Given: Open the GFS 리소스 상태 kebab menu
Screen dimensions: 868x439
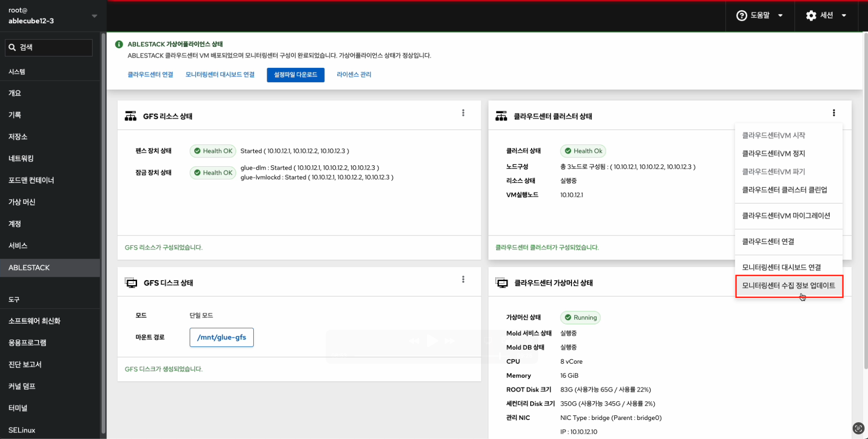Looking at the screenshot, I should [x=463, y=113].
